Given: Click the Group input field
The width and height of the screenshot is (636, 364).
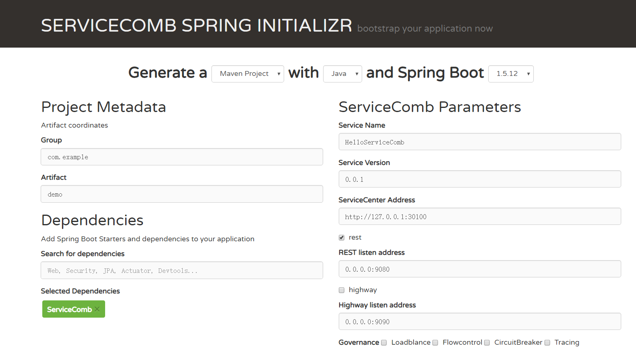Looking at the screenshot, I should click(x=181, y=157).
